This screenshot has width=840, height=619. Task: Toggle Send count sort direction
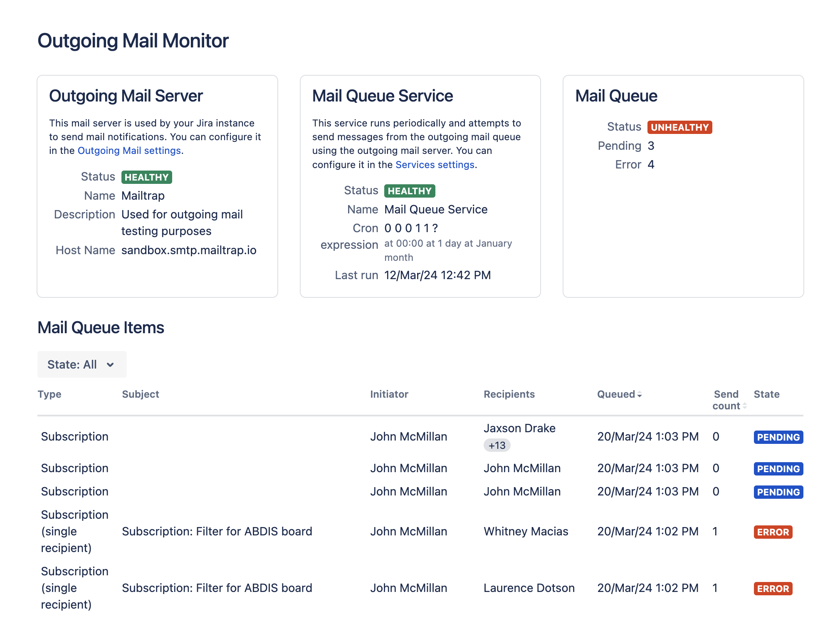point(744,406)
